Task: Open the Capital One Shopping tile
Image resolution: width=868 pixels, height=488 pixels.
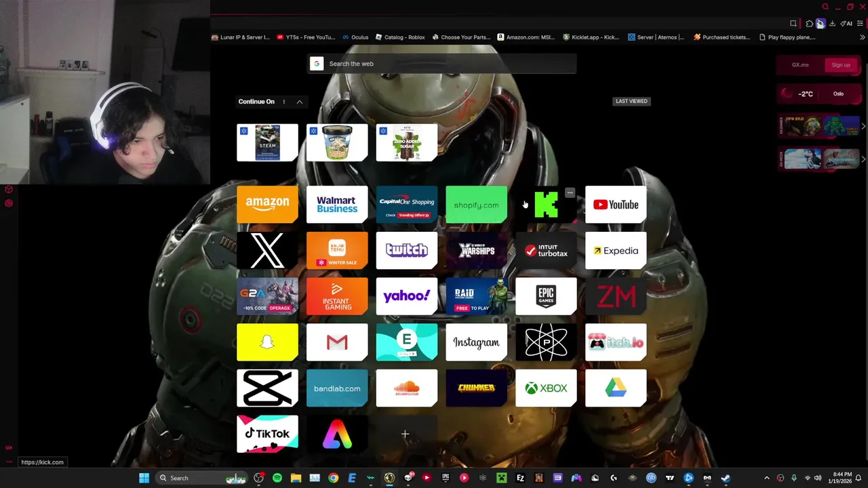Action: [407, 205]
